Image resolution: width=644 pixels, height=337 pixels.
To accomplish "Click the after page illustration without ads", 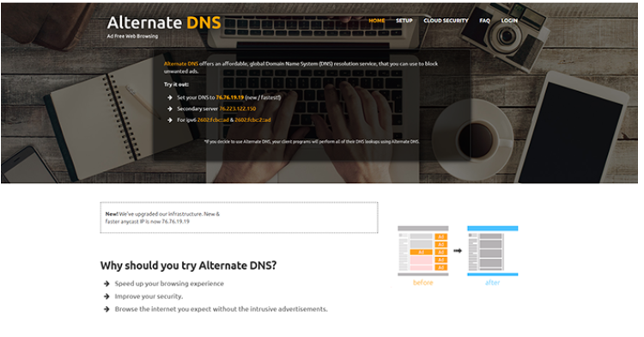I will (x=493, y=251).
